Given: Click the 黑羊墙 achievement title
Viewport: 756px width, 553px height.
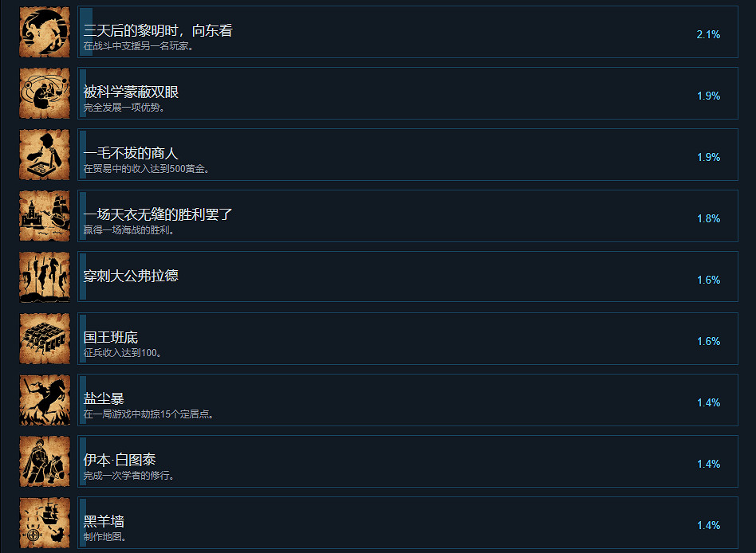Looking at the screenshot, I should 104,520.
